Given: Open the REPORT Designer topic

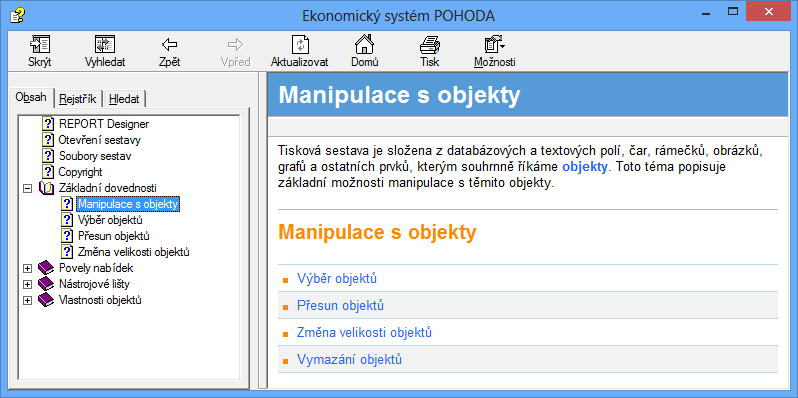Looking at the screenshot, I should pyautogui.click(x=104, y=123).
